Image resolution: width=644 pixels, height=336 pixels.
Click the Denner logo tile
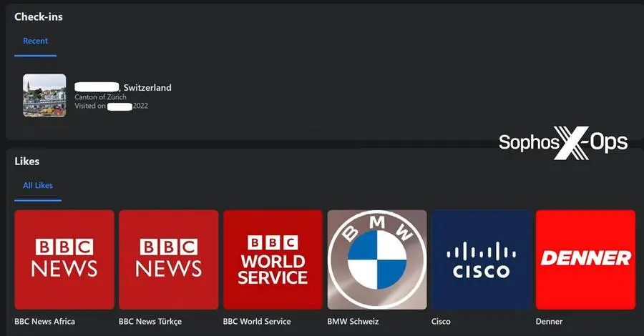pyautogui.click(x=585, y=260)
